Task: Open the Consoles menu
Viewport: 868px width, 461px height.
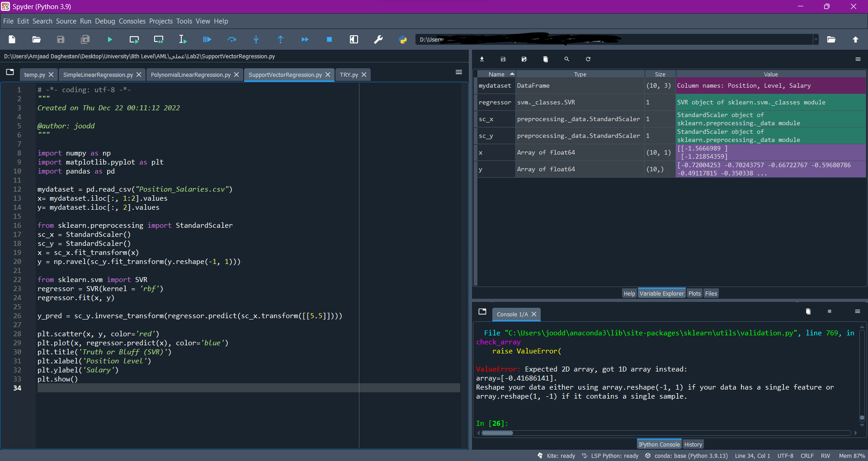Action: 132,21
